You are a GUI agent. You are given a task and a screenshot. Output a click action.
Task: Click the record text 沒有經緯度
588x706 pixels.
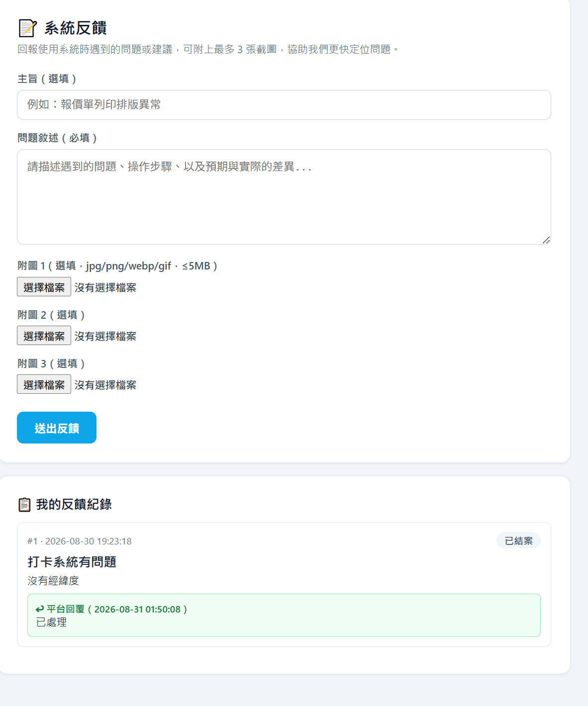click(53, 581)
